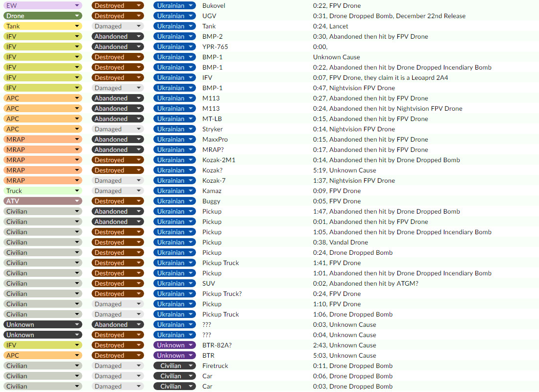Select the 'BMP-2' model cell
The width and height of the screenshot is (539, 392).
click(213, 36)
